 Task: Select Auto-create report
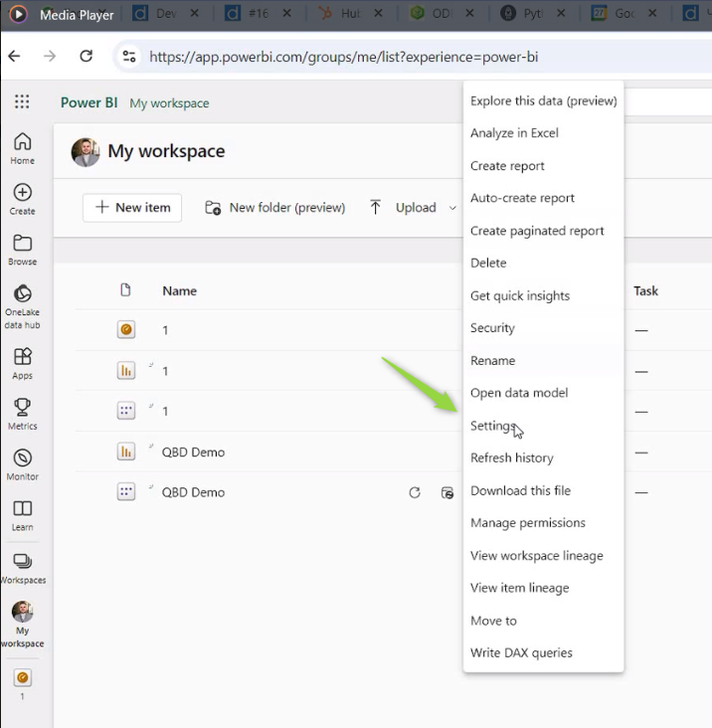point(544,198)
